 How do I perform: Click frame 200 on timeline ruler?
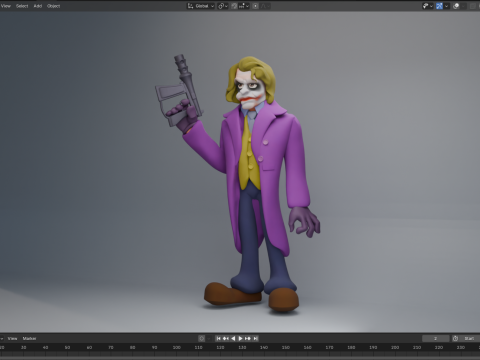click(395, 347)
